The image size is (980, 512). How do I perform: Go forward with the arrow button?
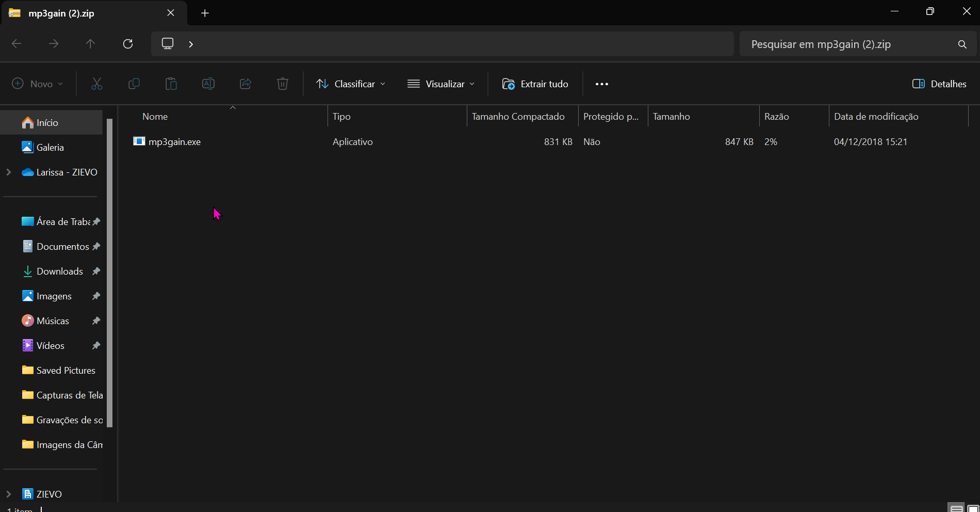pyautogui.click(x=54, y=44)
